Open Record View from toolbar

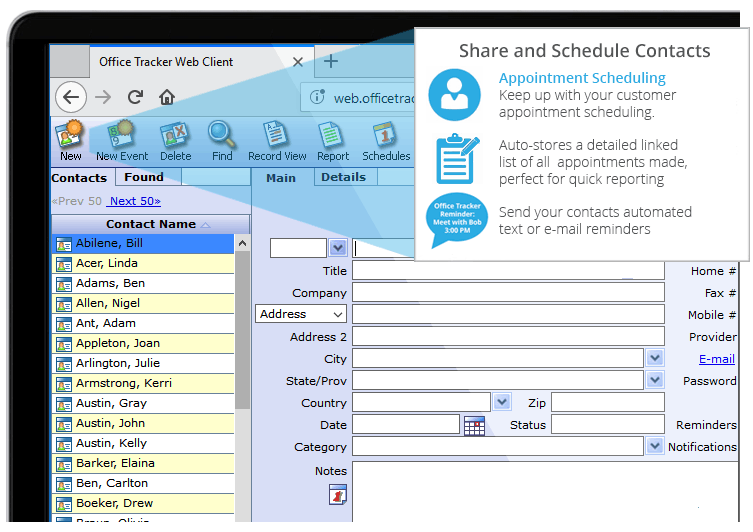coord(277,141)
